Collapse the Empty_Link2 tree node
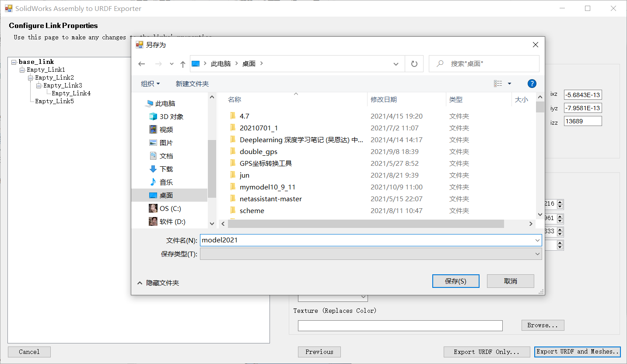This screenshot has width=627, height=364. pyautogui.click(x=30, y=77)
